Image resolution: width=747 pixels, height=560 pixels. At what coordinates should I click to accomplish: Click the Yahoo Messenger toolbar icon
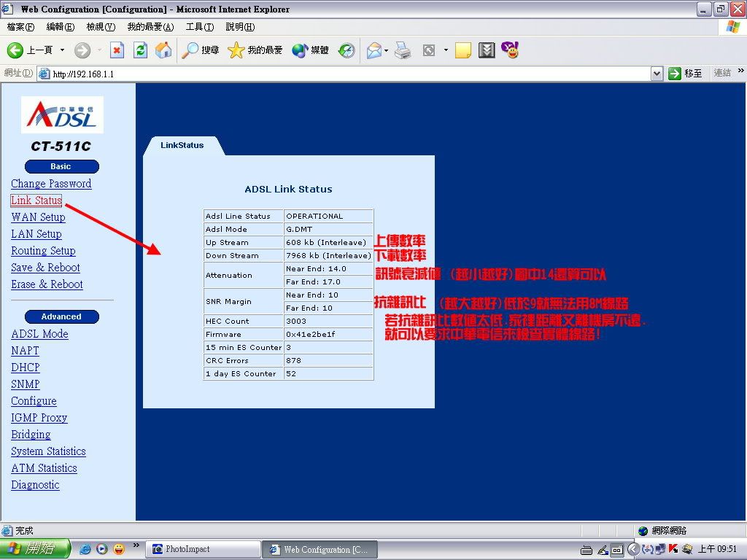tap(510, 50)
